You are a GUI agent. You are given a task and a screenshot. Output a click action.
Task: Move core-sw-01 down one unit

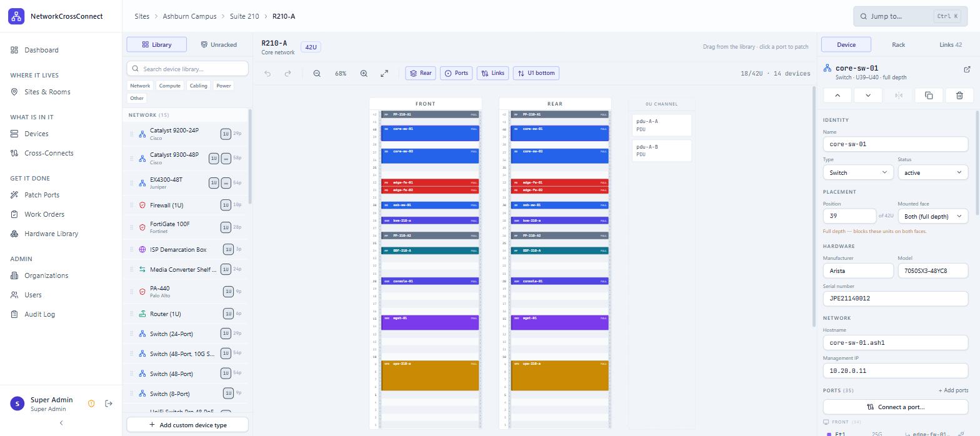tap(868, 95)
